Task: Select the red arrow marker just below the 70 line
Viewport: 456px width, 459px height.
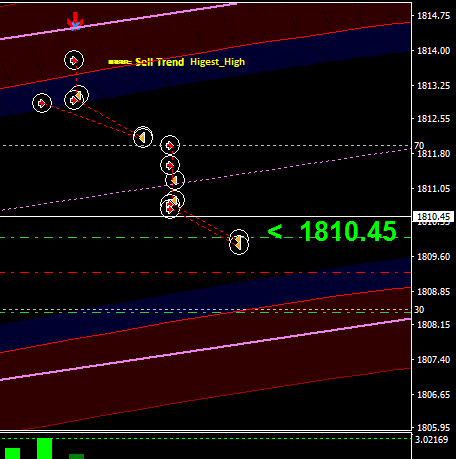Action: (170, 165)
